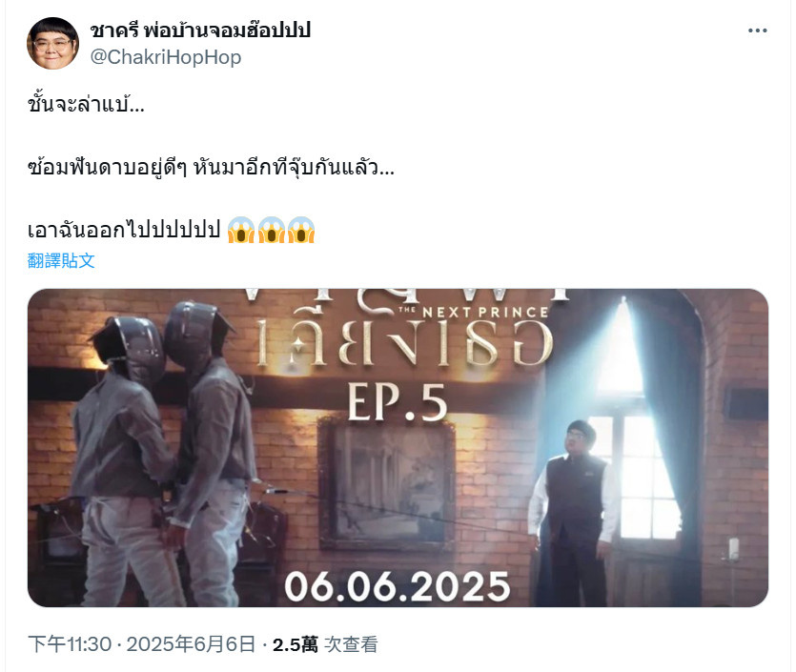This screenshot has width=796, height=672.
Task: Open the three-dot more options menu
Action: (x=758, y=31)
